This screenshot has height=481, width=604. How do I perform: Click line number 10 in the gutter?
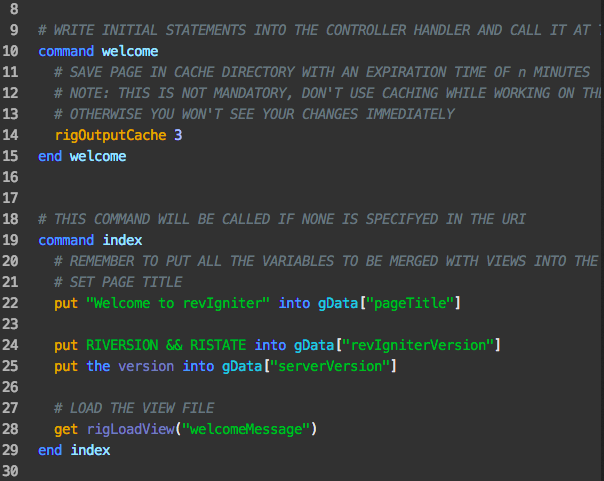pos(10,51)
